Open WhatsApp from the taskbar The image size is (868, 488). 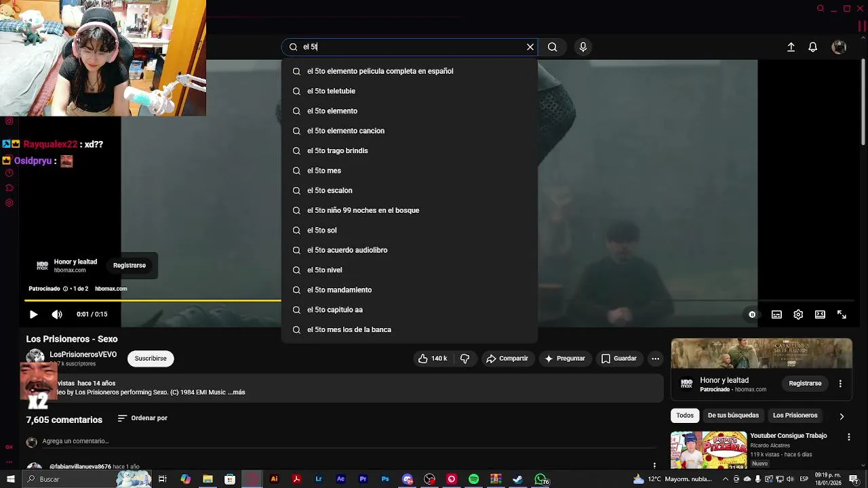pyautogui.click(x=540, y=479)
